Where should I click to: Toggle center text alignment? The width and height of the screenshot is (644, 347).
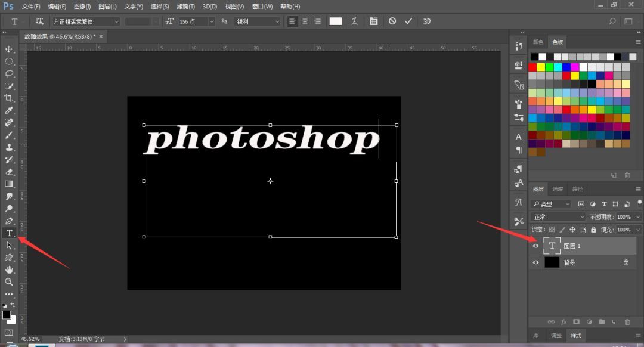click(x=305, y=21)
